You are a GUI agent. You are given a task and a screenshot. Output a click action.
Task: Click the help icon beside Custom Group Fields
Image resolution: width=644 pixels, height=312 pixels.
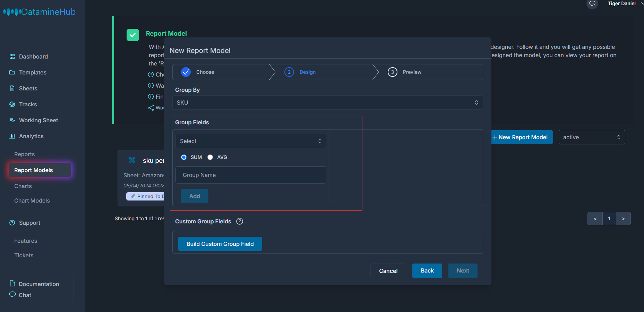240,221
